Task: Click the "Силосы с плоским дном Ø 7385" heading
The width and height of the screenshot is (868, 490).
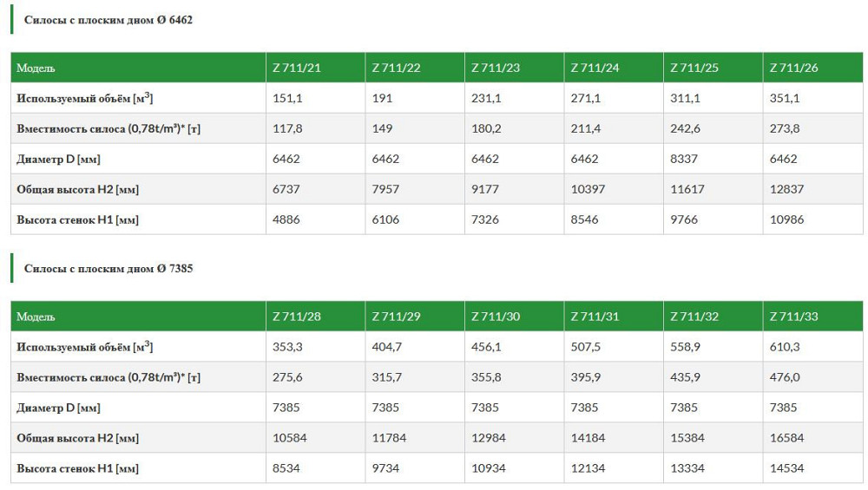Action: pyautogui.click(x=108, y=269)
